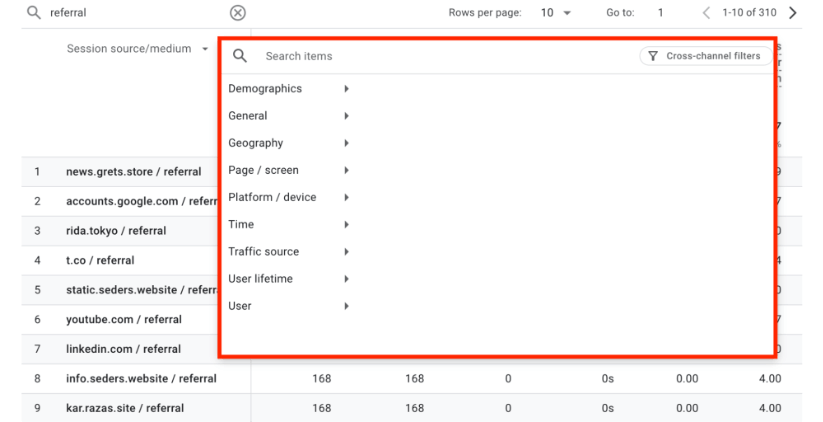Click the search icon in the dimension picker

(x=240, y=56)
